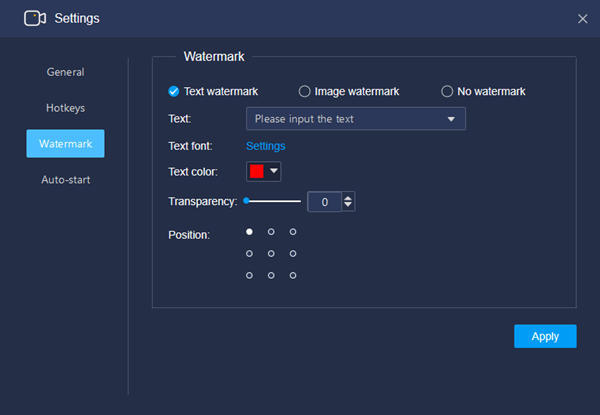600x415 pixels.
Task: Close the Settings dialog with the X
Action: point(582,19)
